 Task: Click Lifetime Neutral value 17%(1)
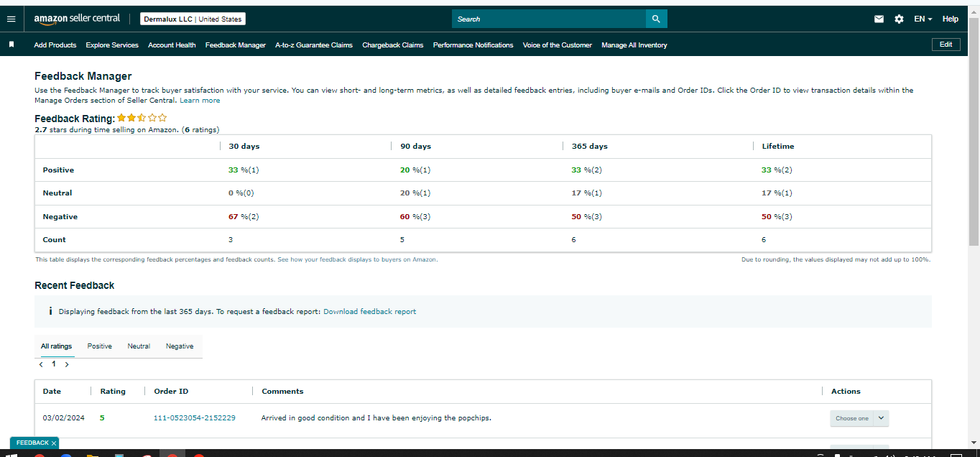777,193
